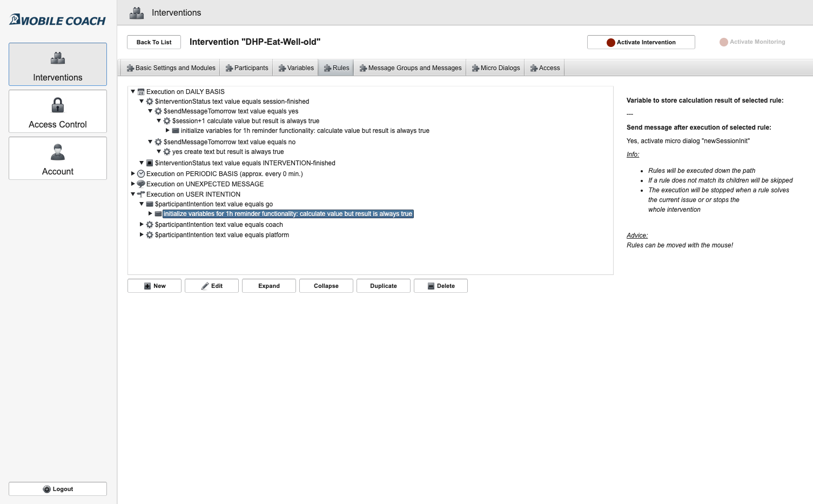Delete the selected rule
The width and height of the screenshot is (813, 504).
[440, 286]
